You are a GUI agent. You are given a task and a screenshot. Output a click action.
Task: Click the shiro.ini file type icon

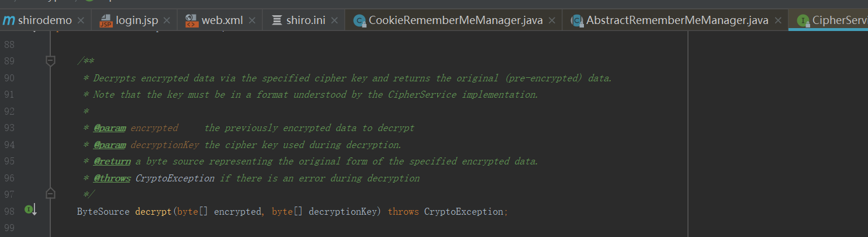[277, 21]
